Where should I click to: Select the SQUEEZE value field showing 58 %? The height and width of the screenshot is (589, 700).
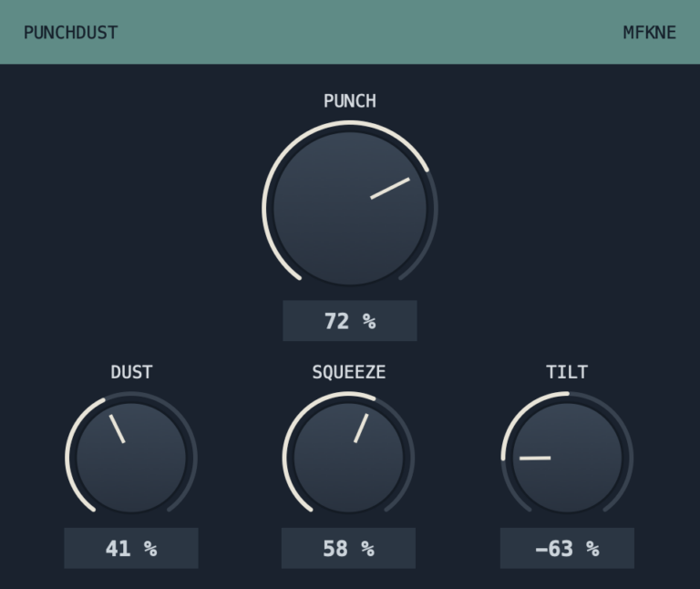[x=349, y=548]
